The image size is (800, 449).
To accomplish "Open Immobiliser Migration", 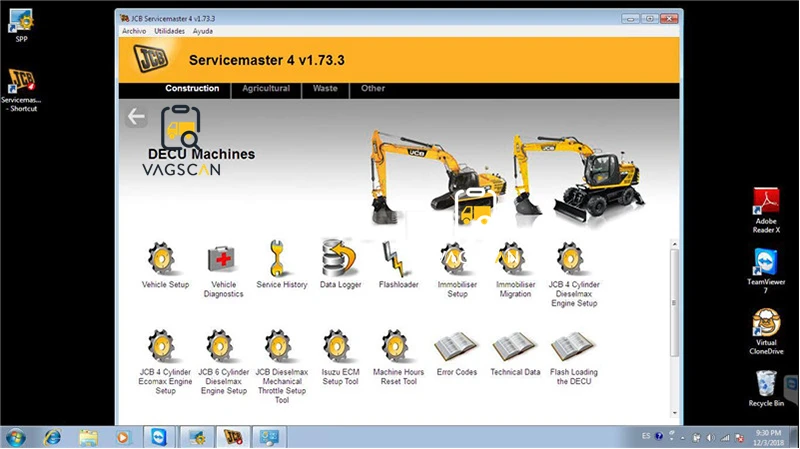I will 515,270.
